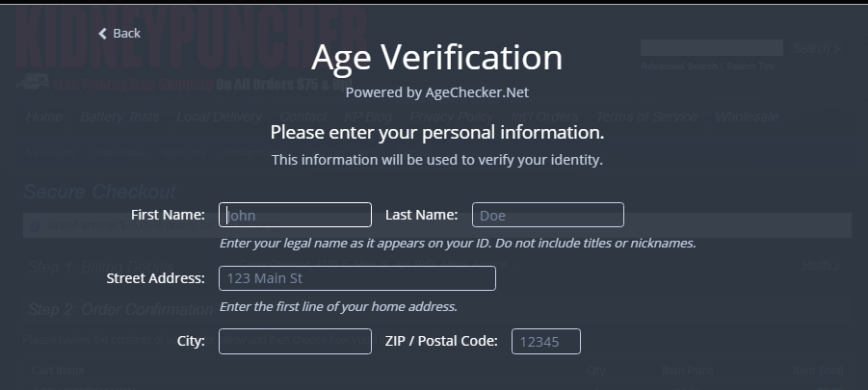Click the info icon beside the Spend another notice
The height and width of the screenshot is (390, 868).
point(35,226)
